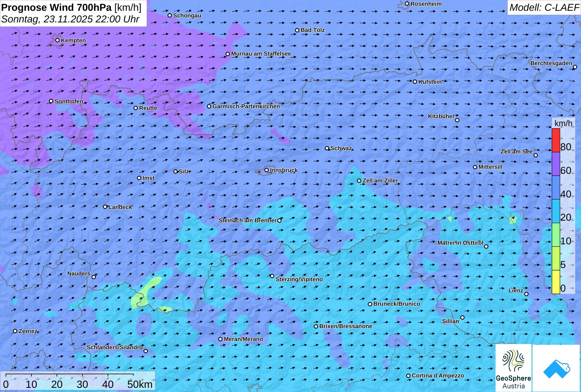Click the 'Schwaz' label
Screen dimensions: 581x392
pyautogui.click(x=341, y=148)
